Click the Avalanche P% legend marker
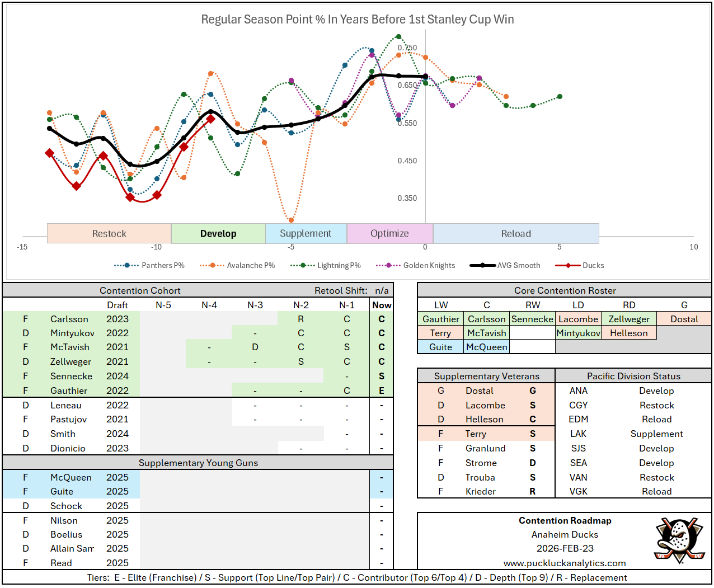Image resolution: width=714 pixels, height=588 pixels. 212,265
